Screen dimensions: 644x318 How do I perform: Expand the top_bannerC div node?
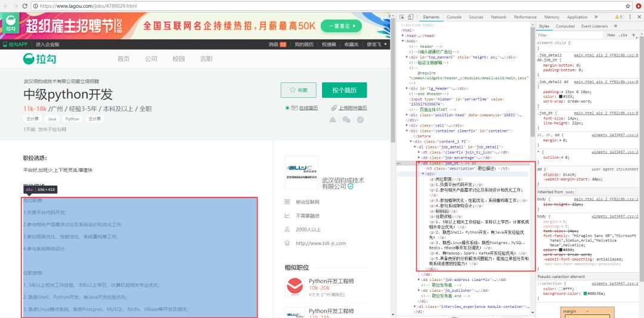point(407,57)
